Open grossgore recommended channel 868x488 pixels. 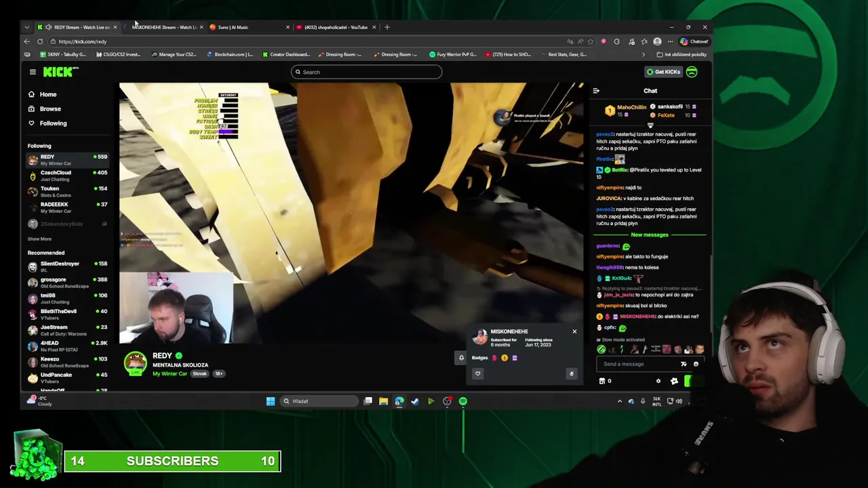[x=67, y=283]
